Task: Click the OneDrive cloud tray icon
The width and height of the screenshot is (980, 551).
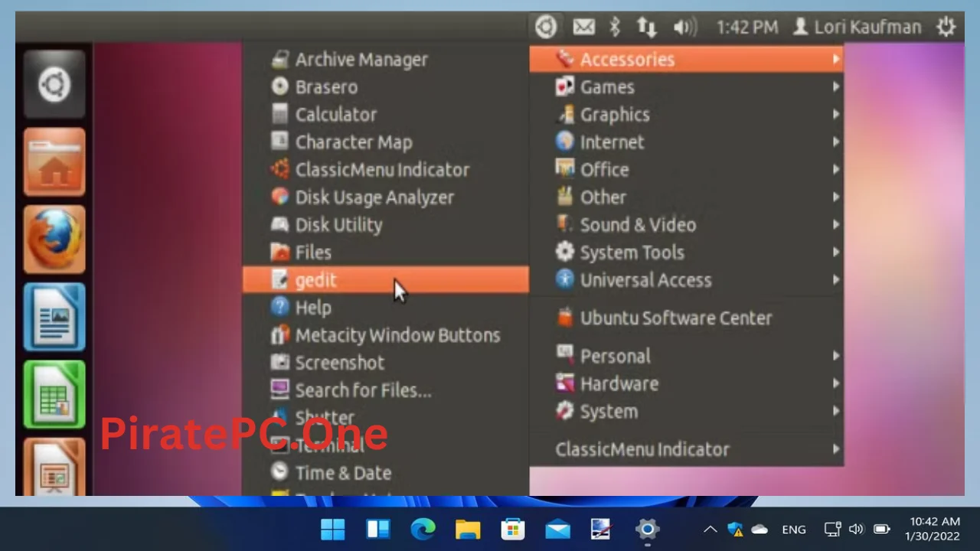Action: pos(759,530)
